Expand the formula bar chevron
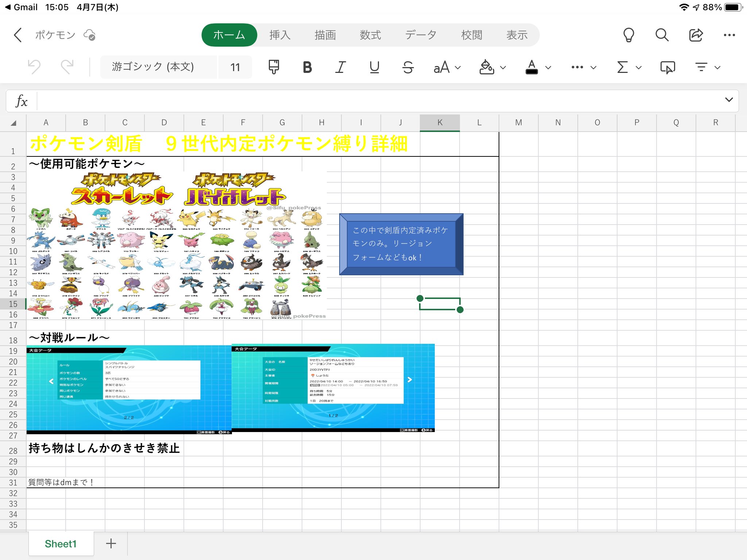 pos(729,100)
